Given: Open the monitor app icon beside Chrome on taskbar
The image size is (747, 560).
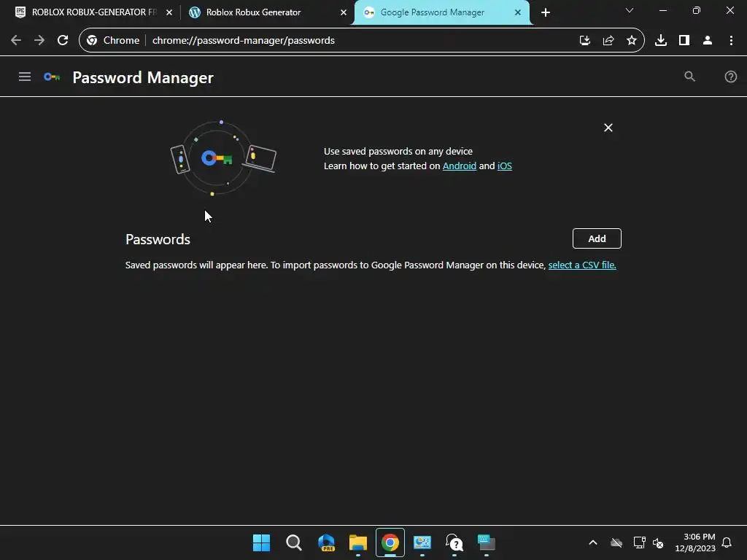Looking at the screenshot, I should point(422,542).
